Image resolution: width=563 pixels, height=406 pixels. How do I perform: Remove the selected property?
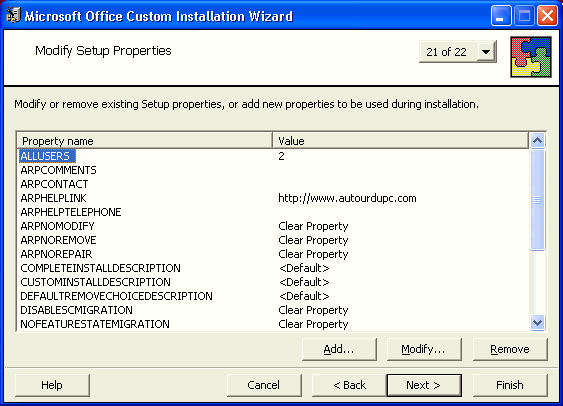(x=510, y=349)
